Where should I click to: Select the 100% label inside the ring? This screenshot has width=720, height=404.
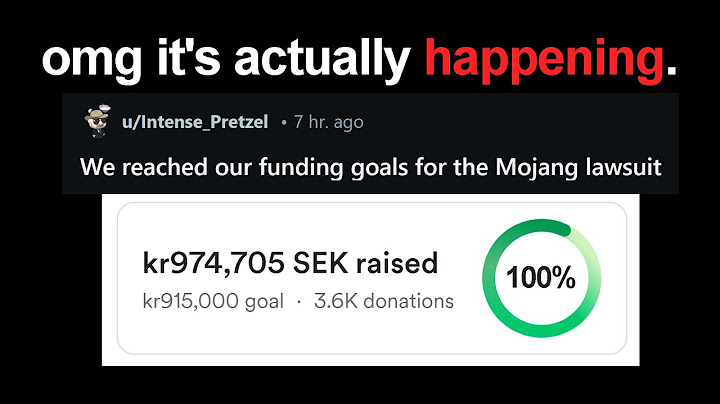click(x=540, y=278)
